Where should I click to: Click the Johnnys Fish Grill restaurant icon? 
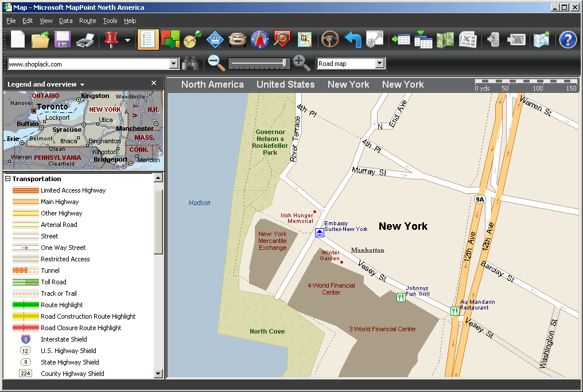401,297
